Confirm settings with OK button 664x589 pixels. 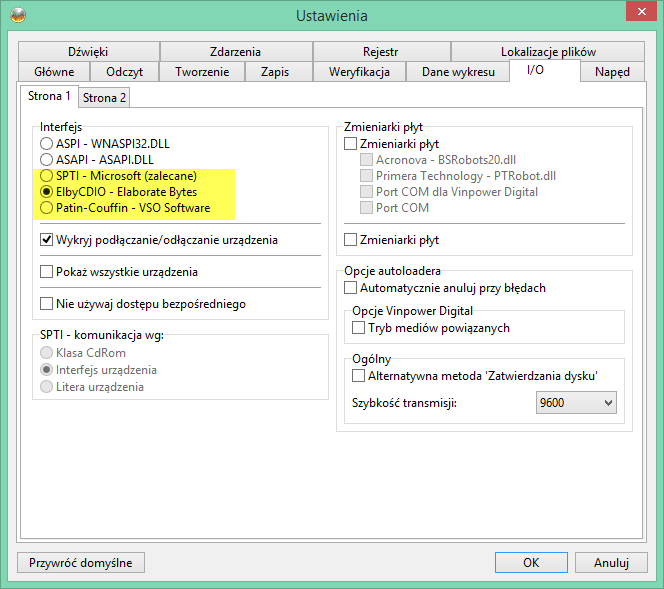[x=531, y=563]
